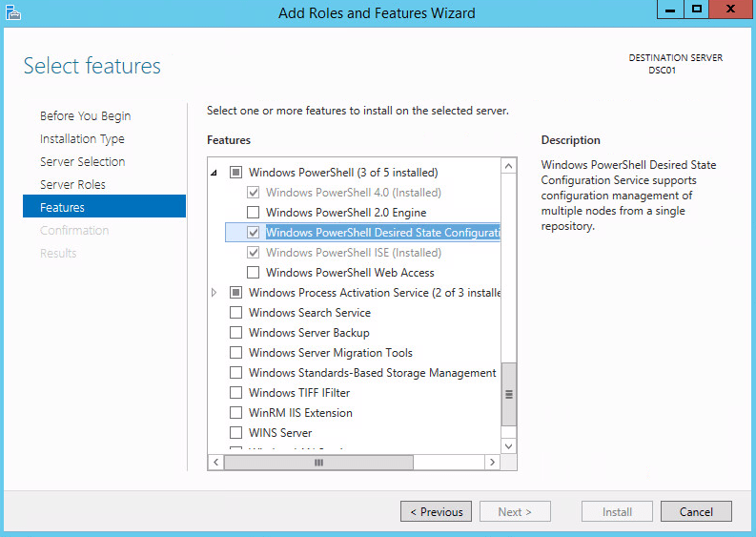Click the Cancel button

point(696,511)
